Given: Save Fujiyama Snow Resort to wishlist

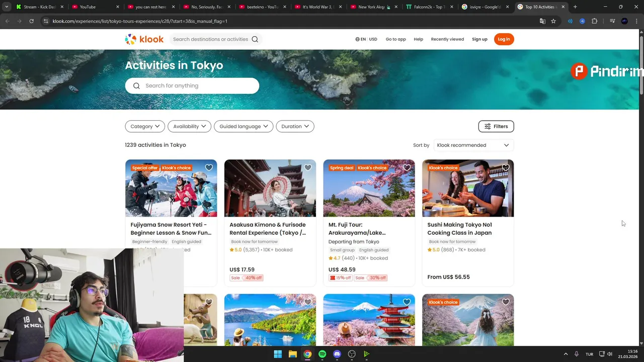Looking at the screenshot, I should [x=209, y=167].
